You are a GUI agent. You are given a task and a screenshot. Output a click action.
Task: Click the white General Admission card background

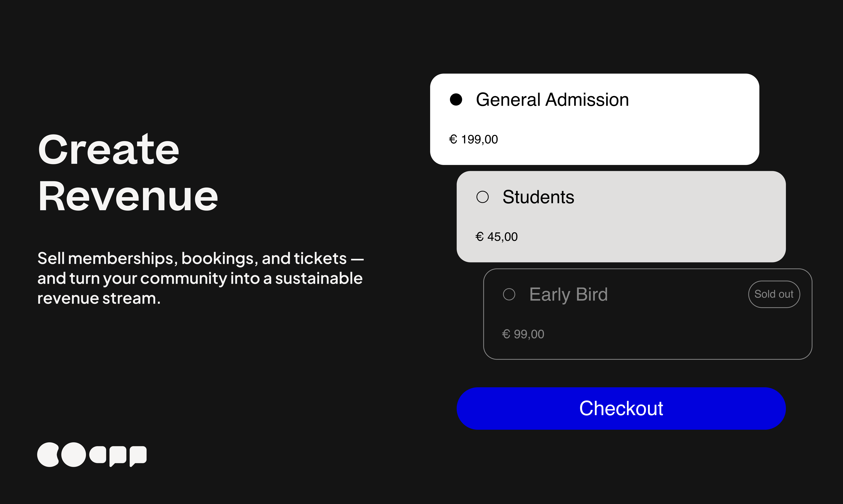(595, 119)
